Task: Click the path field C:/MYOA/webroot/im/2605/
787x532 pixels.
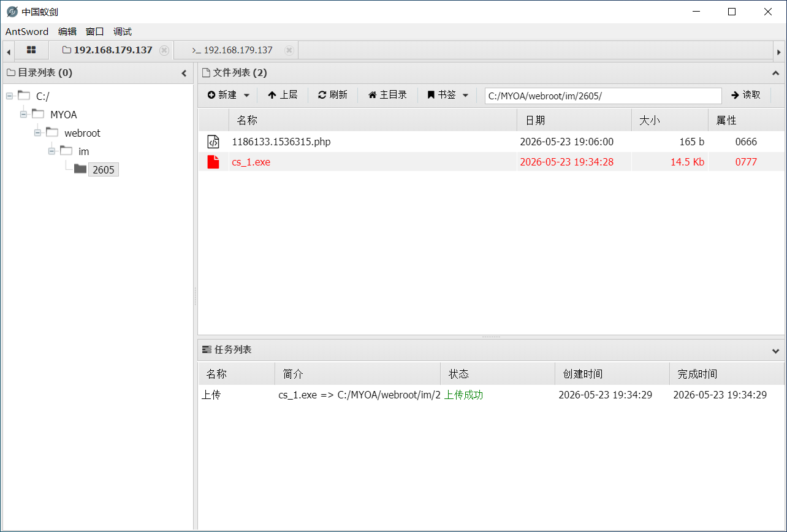Action: 603,96
